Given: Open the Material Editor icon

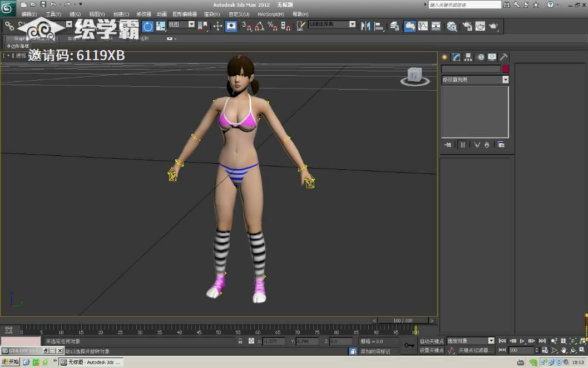Looking at the screenshot, I should 452,26.
